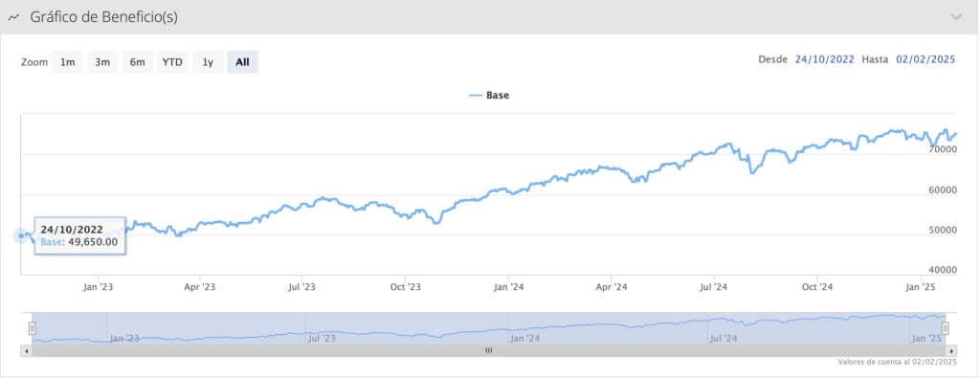Viewport: 980px width, 379px height.
Task: Edit the Desde date 24/10/2022
Action: click(x=824, y=59)
